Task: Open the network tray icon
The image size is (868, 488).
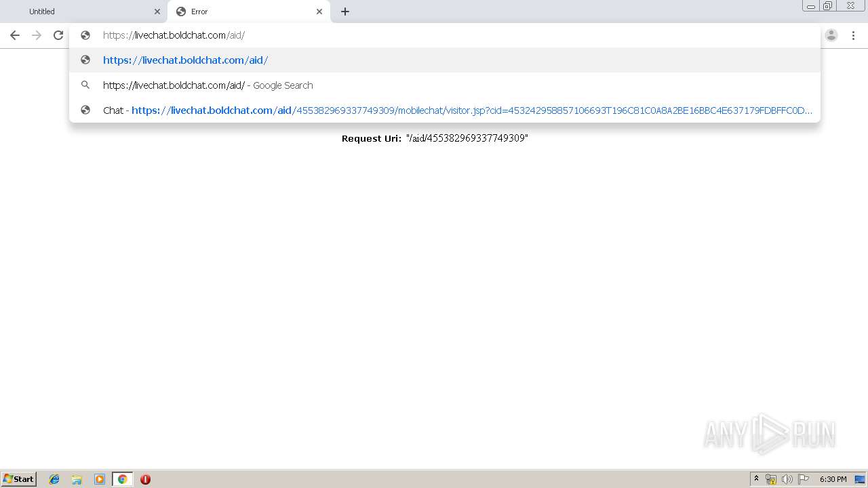Action: [x=771, y=479]
